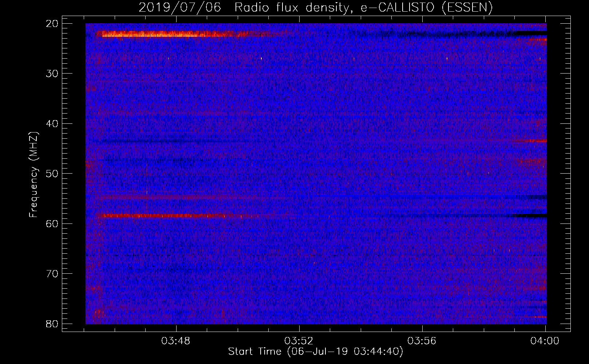Click the 40 frequency tick label
The width and height of the screenshot is (589, 364).
click(x=53, y=123)
